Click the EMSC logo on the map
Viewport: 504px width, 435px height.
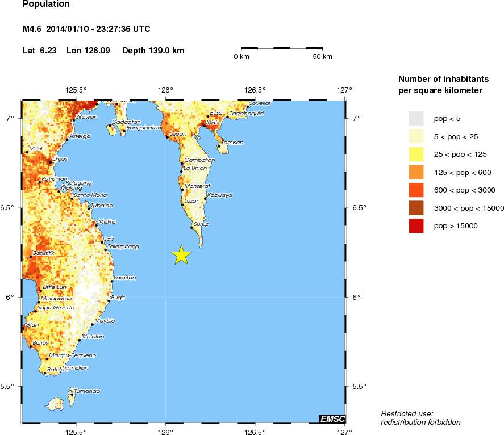(331, 419)
